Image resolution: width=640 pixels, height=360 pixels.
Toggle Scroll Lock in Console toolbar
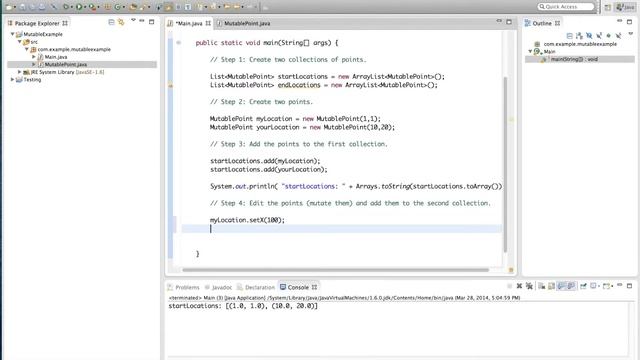pyautogui.click(x=551, y=286)
